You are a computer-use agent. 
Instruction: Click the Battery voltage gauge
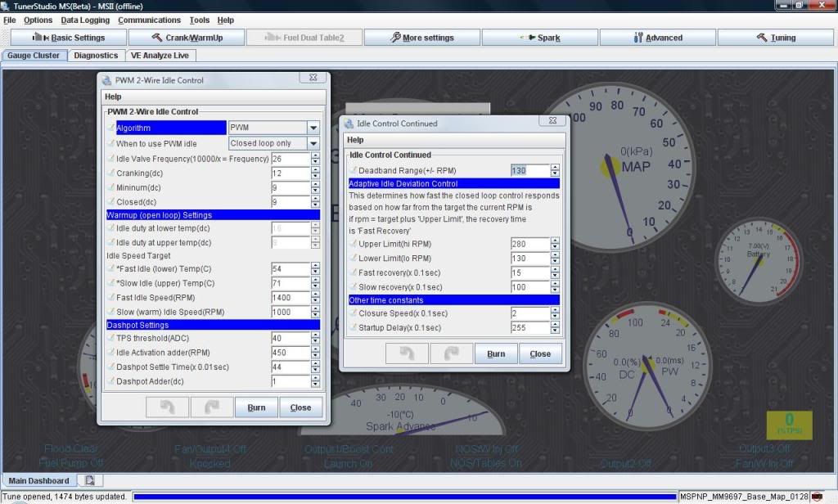759,259
